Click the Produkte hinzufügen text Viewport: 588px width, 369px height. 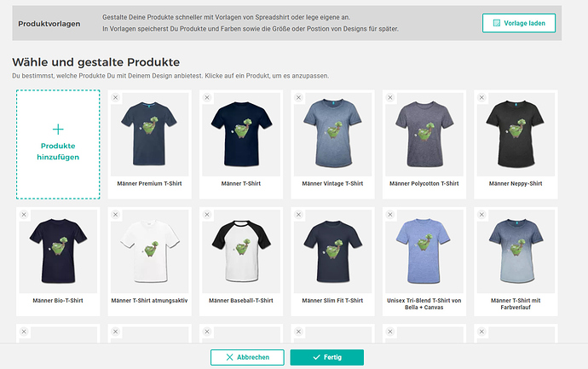[x=58, y=151]
